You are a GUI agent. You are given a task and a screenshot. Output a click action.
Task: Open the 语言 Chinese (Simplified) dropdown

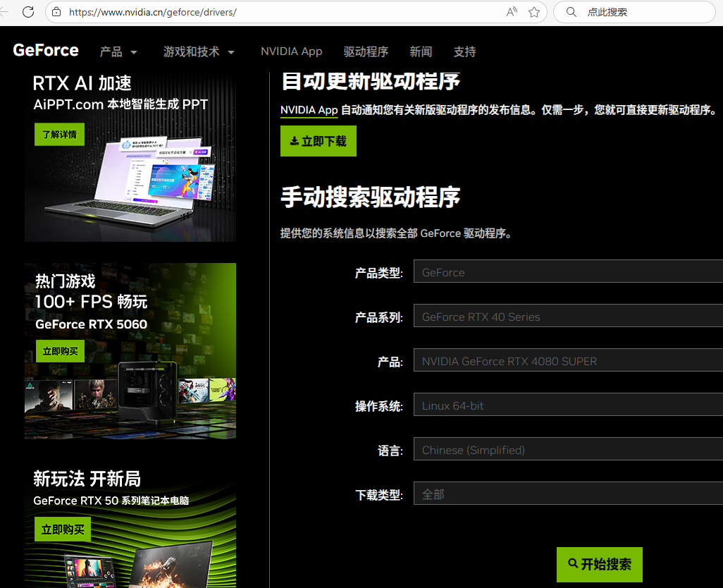pos(568,448)
